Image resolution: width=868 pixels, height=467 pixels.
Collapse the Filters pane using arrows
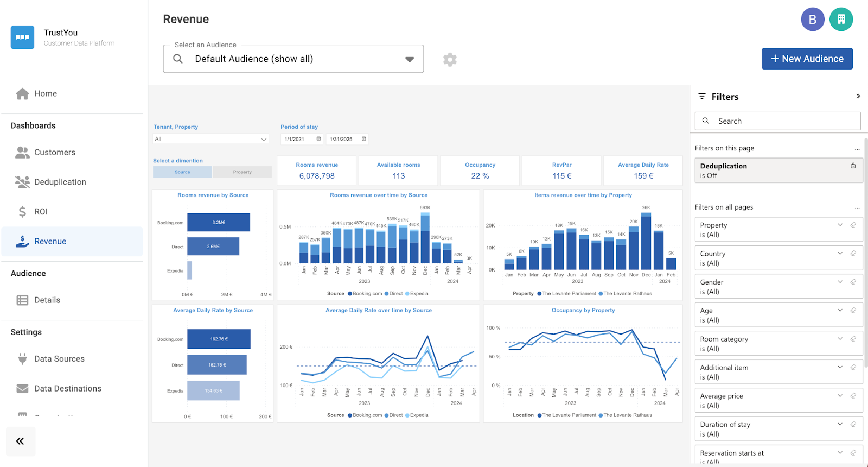click(858, 97)
